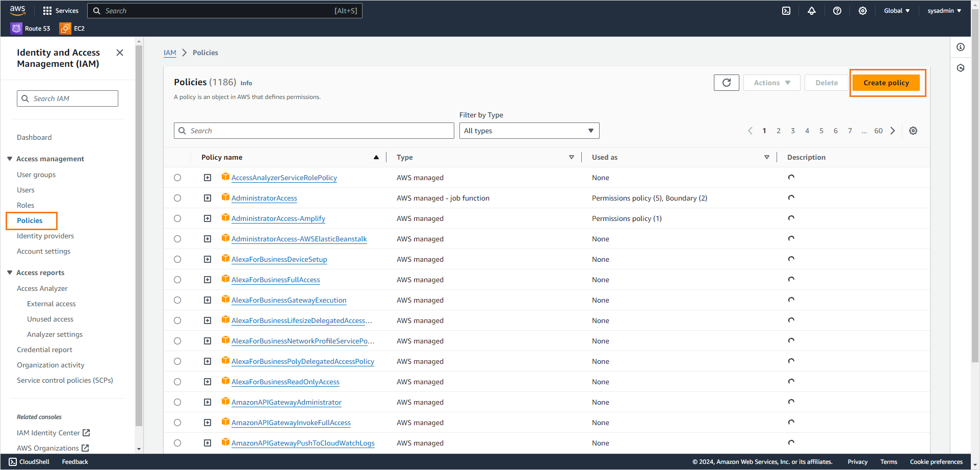The width and height of the screenshot is (980, 470).
Task: Select radio for AmazonAPIGatewayInvokeFullAccess
Action: (177, 423)
